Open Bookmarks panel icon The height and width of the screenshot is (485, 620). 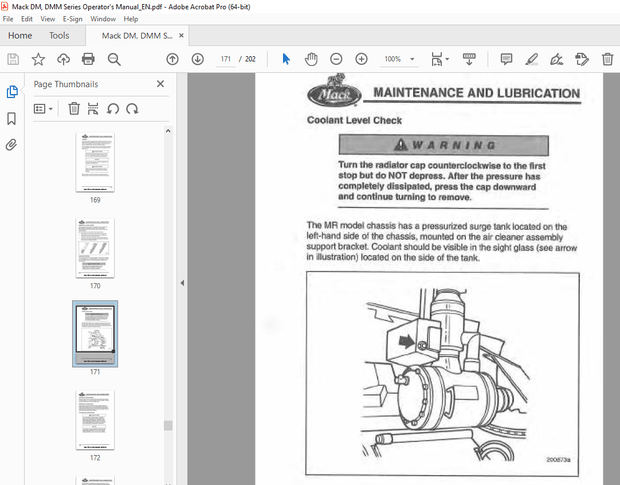coord(11,118)
